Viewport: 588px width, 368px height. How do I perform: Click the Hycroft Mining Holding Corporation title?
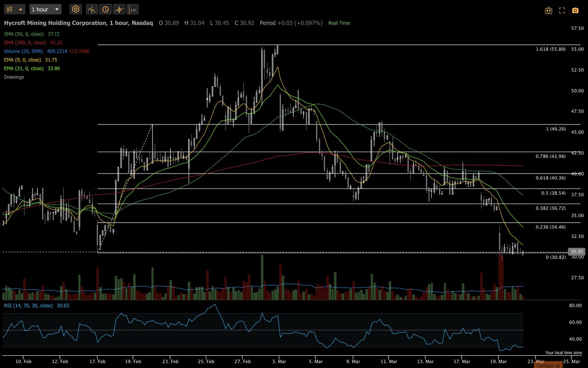(78, 23)
